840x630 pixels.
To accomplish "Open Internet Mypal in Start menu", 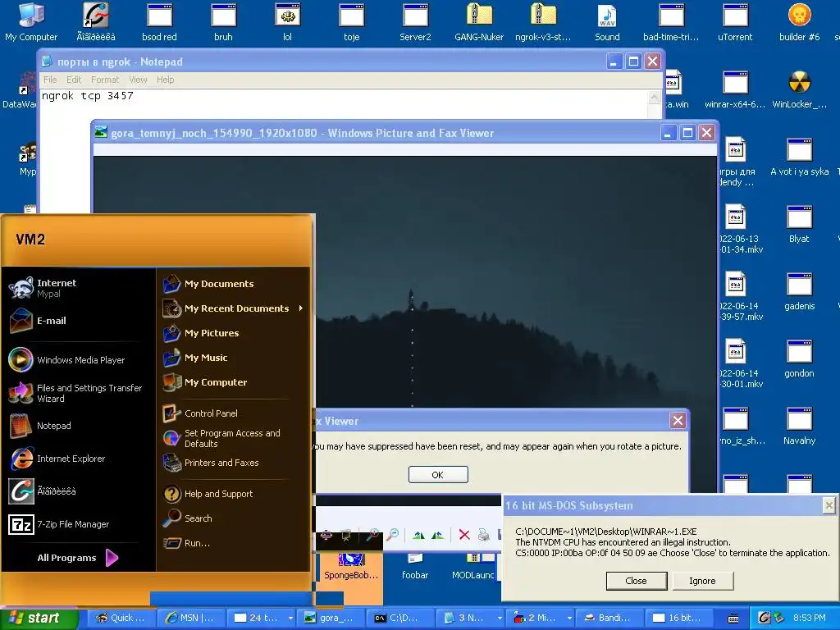I will (79, 288).
